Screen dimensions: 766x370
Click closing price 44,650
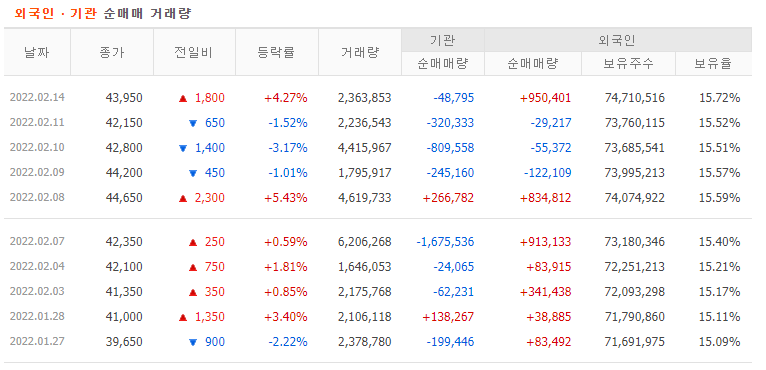pyautogui.click(x=124, y=198)
